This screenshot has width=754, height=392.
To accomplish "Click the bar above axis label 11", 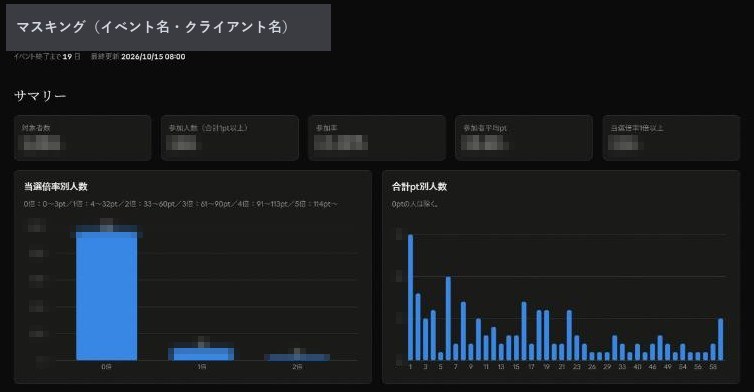I will [486, 347].
